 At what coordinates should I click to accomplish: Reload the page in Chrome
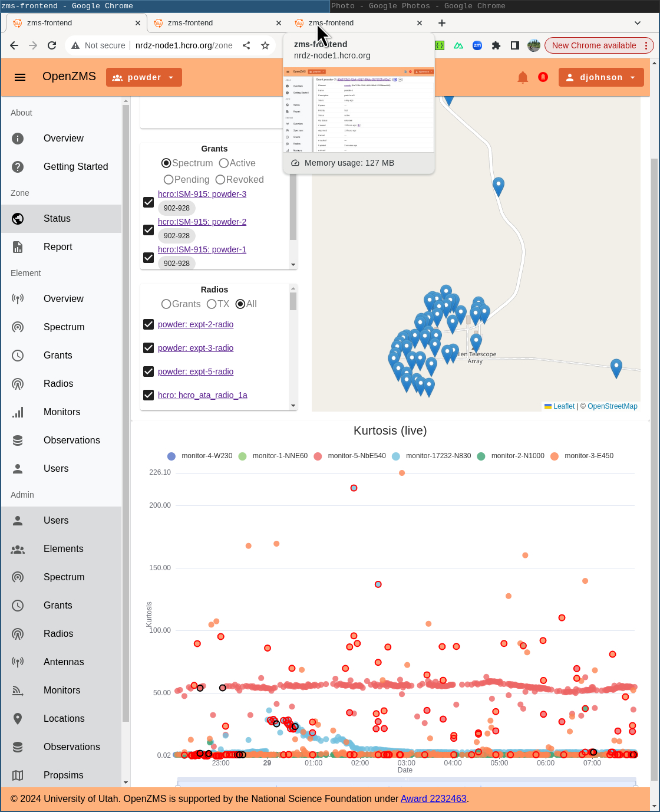[52, 45]
